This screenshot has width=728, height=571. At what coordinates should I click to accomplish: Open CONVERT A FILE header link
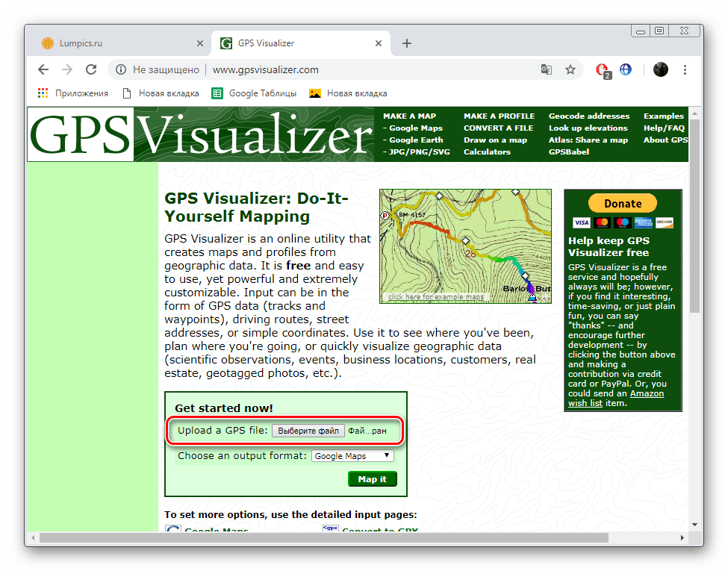(x=498, y=128)
